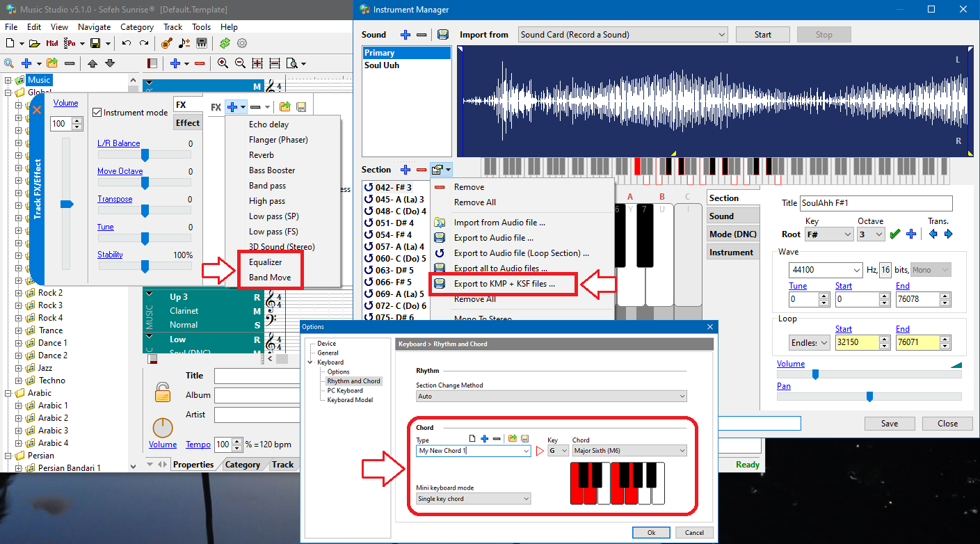
Task: Click the red minus next to Section
Action: pyautogui.click(x=421, y=170)
